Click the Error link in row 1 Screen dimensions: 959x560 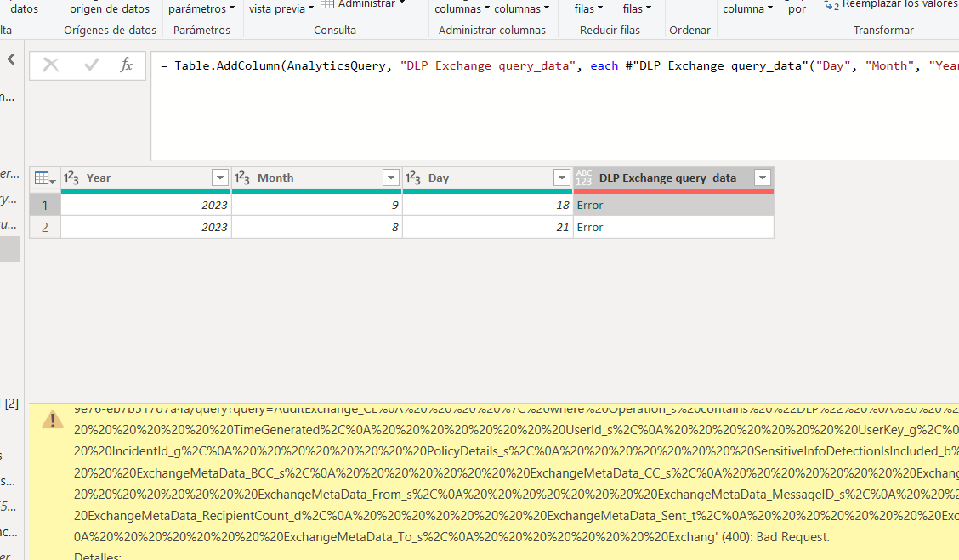[x=589, y=204]
